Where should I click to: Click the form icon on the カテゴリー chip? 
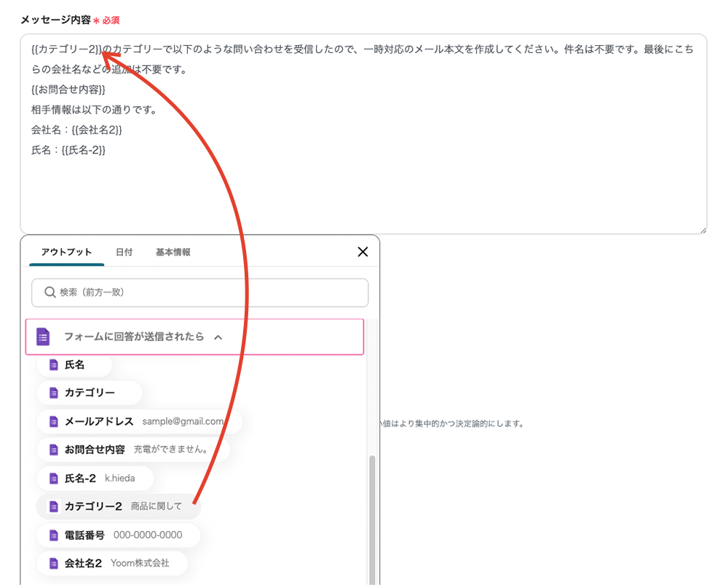(x=54, y=393)
